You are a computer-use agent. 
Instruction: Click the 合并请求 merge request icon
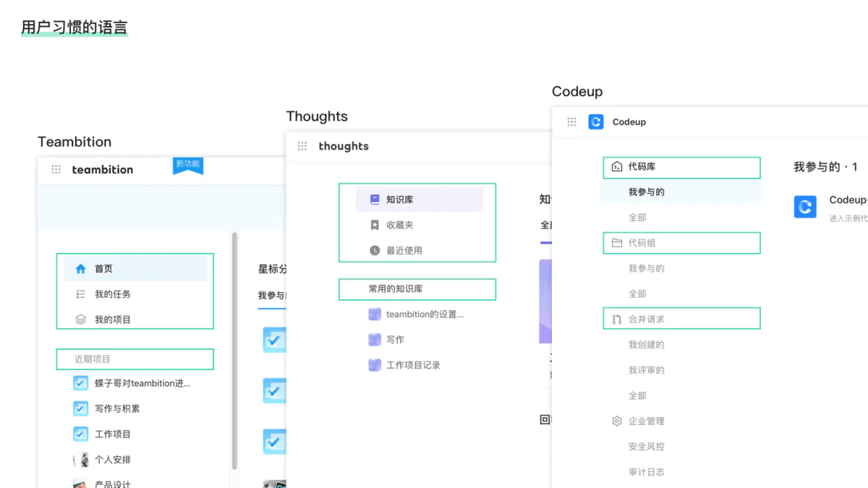click(617, 319)
